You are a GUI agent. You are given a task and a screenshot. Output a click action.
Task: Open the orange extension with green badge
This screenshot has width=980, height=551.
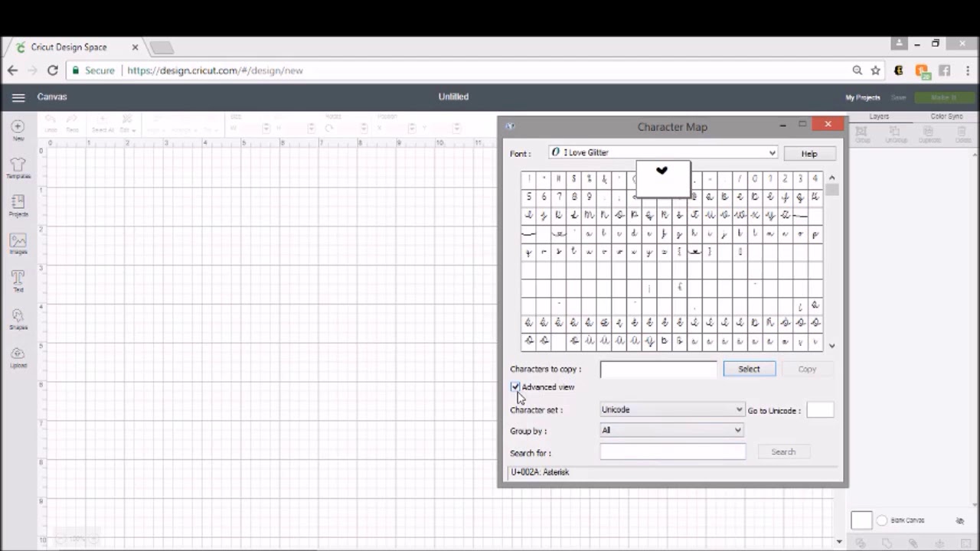tap(922, 70)
